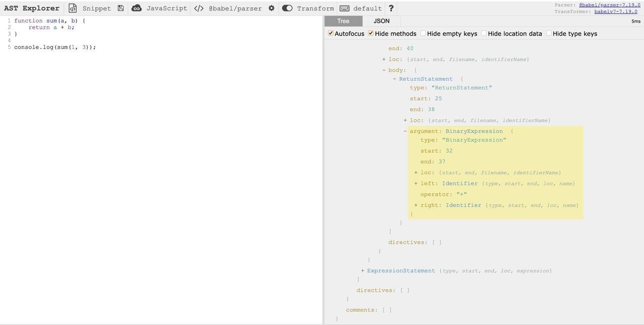
Task: Switch to the JSON tab
Action: tap(381, 21)
